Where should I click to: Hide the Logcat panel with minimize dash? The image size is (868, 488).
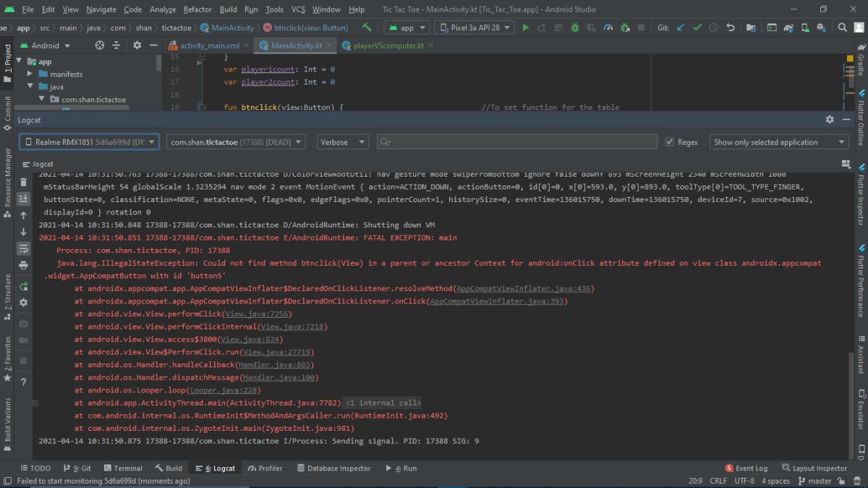tap(846, 119)
